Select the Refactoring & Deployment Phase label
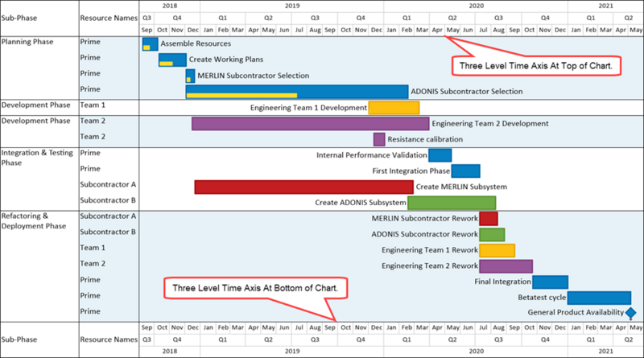The height and width of the screenshot is (358, 644). pyautogui.click(x=34, y=221)
